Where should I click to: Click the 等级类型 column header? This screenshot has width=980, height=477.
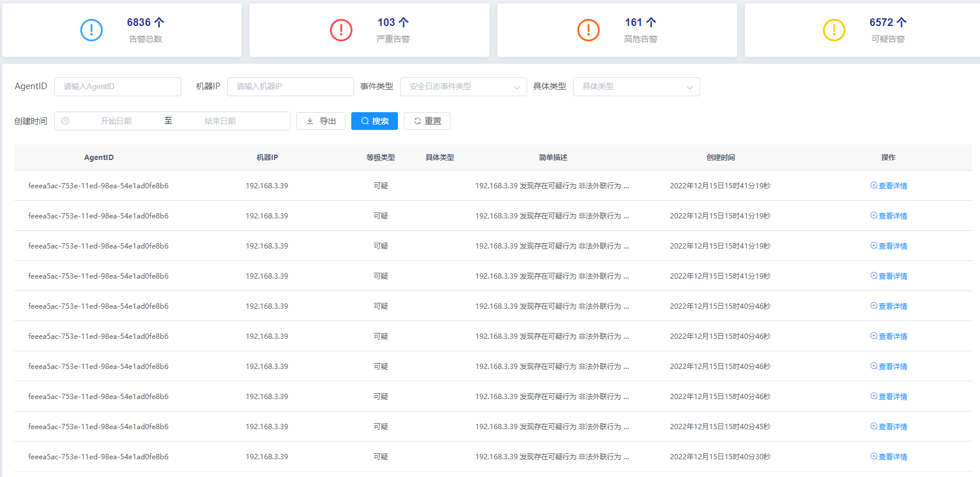click(381, 158)
